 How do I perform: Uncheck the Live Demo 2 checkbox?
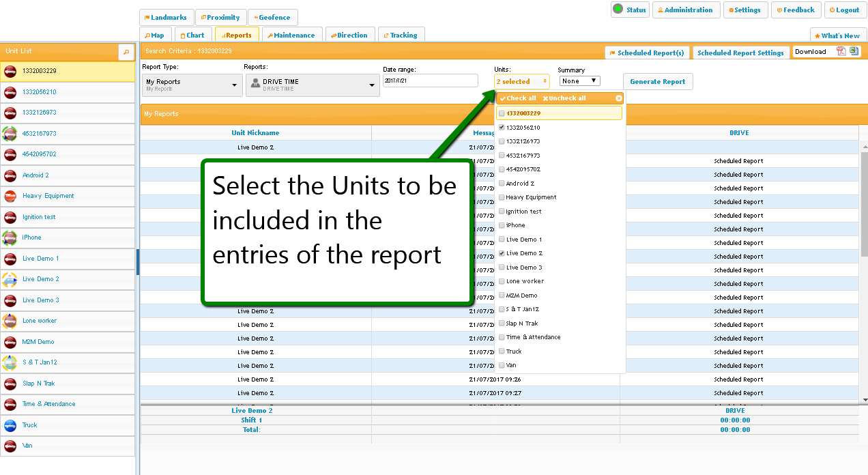[x=502, y=253]
